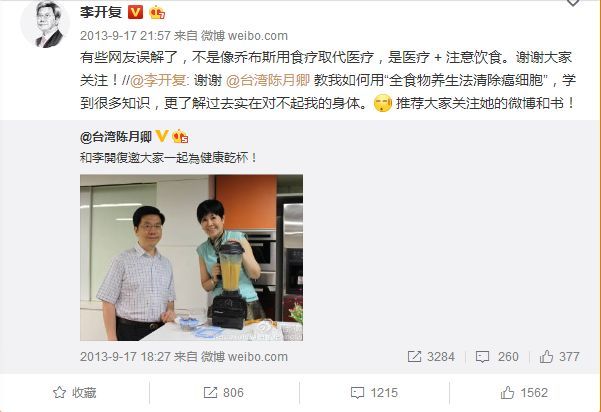Screen dimensions: 601x412
Task: Open the comments section showing 1215
Action: click(x=374, y=392)
